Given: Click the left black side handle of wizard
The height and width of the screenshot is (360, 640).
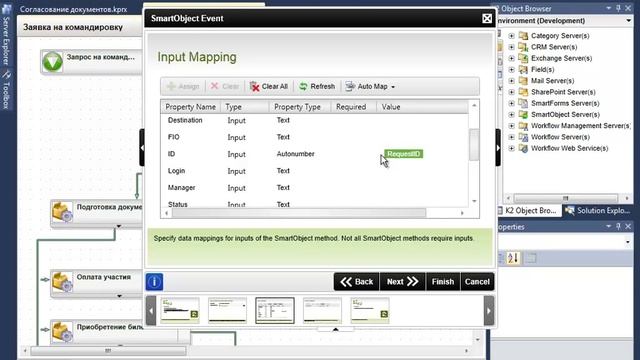Looking at the screenshot, I should click(142, 148).
